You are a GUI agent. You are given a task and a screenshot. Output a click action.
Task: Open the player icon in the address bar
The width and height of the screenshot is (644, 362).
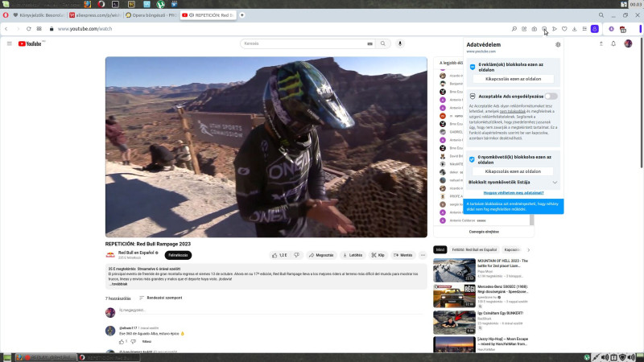(x=555, y=29)
